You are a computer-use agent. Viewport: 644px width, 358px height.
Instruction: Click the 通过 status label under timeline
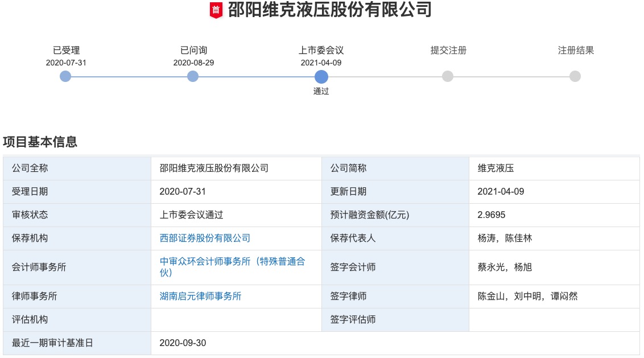point(321,91)
